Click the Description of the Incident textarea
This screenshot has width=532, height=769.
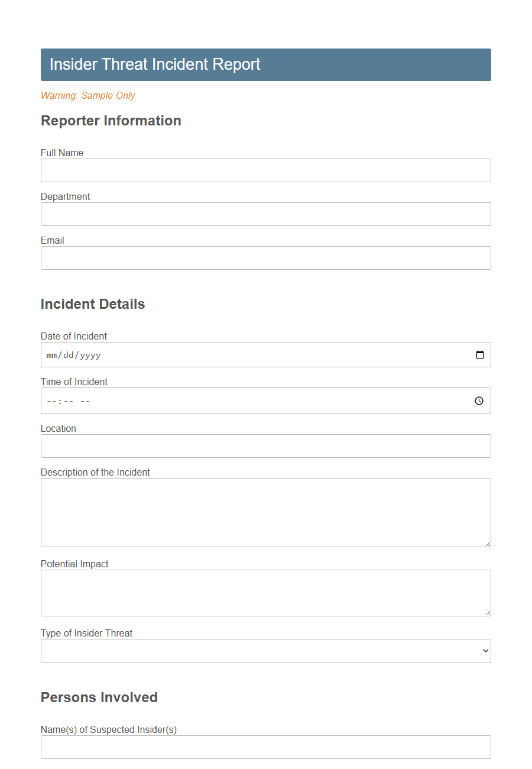(266, 512)
